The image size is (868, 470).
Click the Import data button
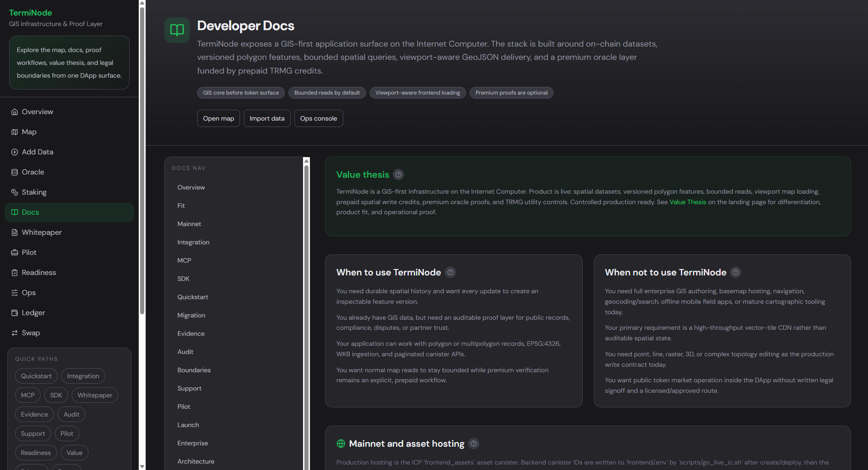(267, 118)
